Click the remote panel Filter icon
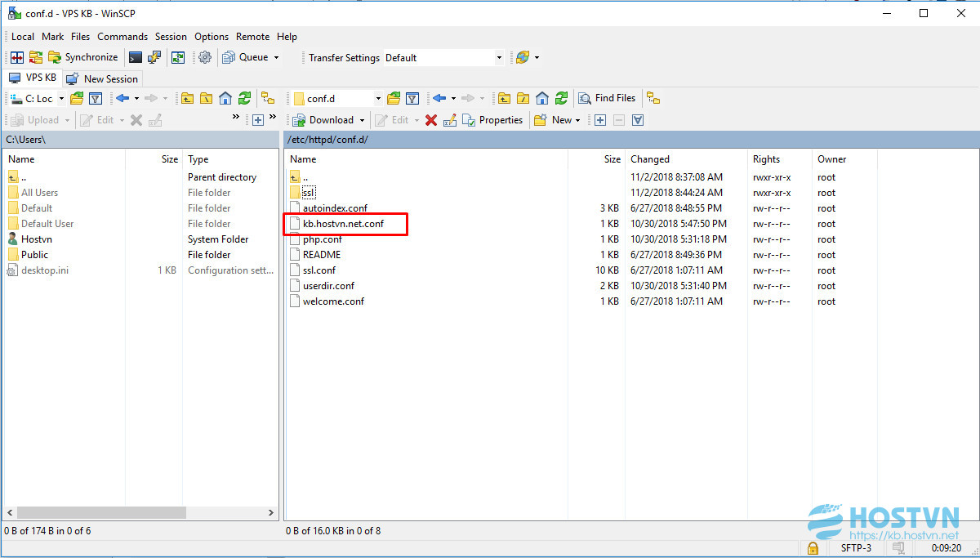This screenshot has width=980, height=558. (412, 98)
